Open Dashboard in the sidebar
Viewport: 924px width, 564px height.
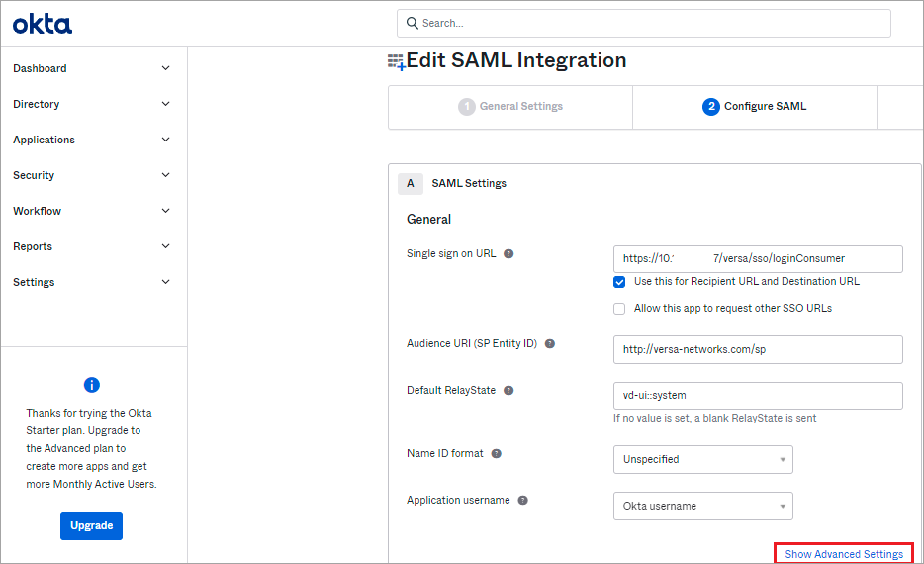coord(41,68)
